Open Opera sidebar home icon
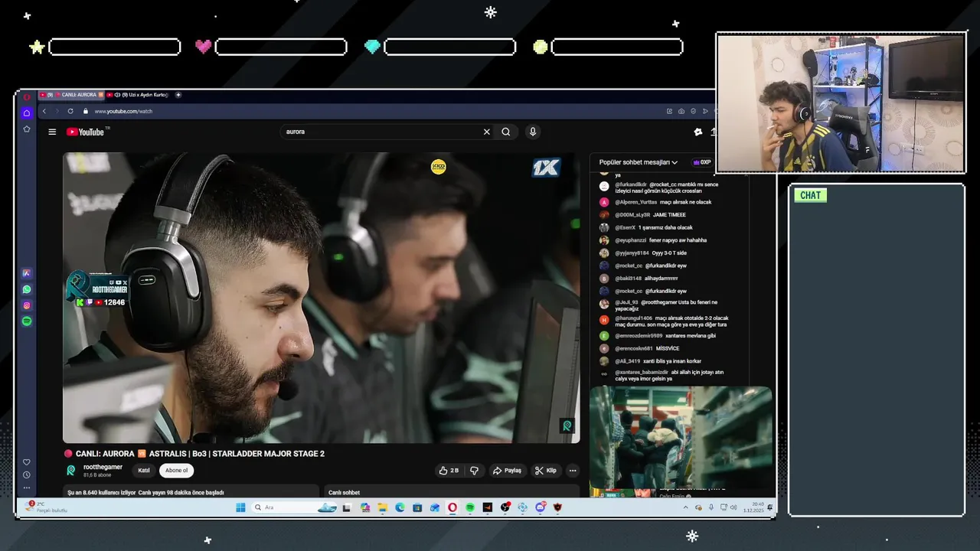 pyautogui.click(x=26, y=113)
